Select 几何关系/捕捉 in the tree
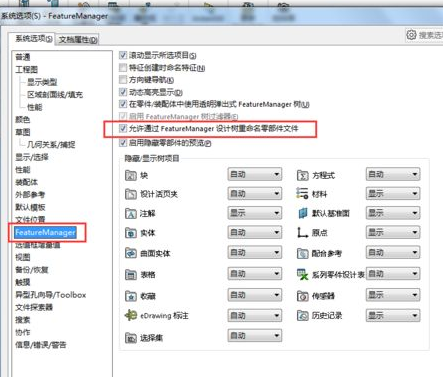Screen dimensions: 443x377 pyautogui.click(x=51, y=145)
